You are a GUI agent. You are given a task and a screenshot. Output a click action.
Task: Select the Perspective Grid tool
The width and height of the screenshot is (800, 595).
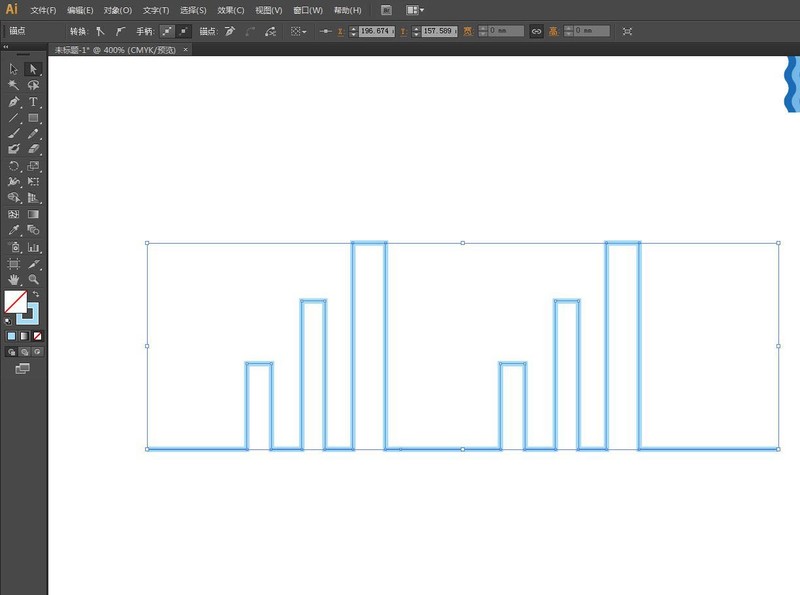point(33,198)
